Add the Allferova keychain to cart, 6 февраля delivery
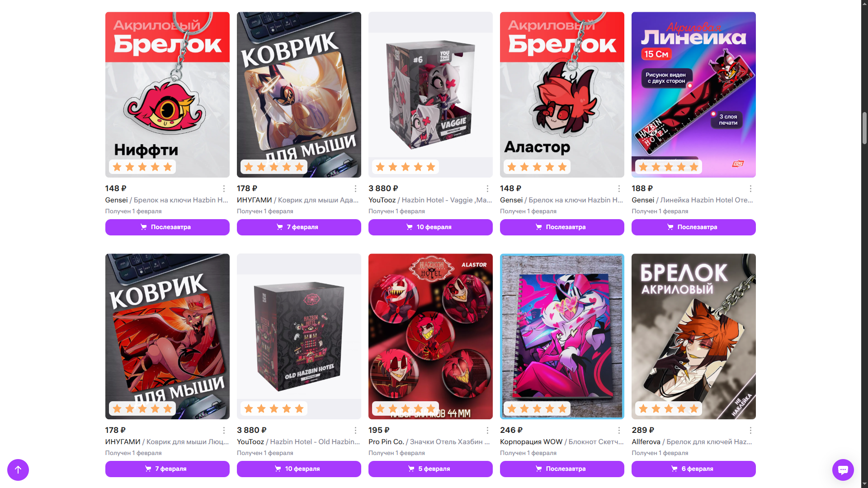The width and height of the screenshot is (868, 488). (x=693, y=469)
